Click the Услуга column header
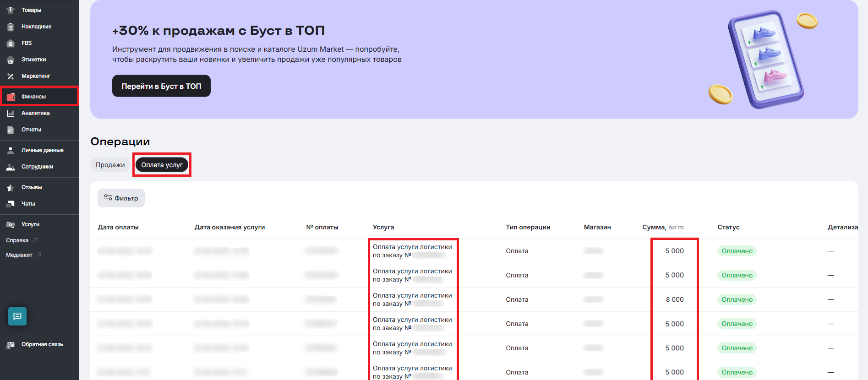 [x=383, y=227]
